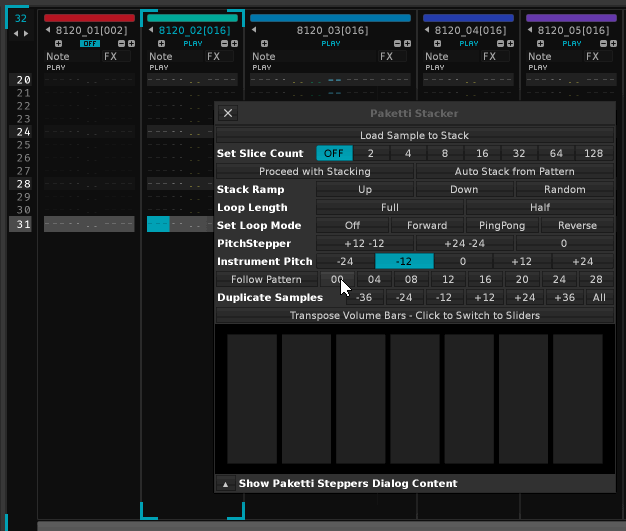Select Instrument Pitch +12
Viewport: 626px width, 531px height.
point(521,262)
